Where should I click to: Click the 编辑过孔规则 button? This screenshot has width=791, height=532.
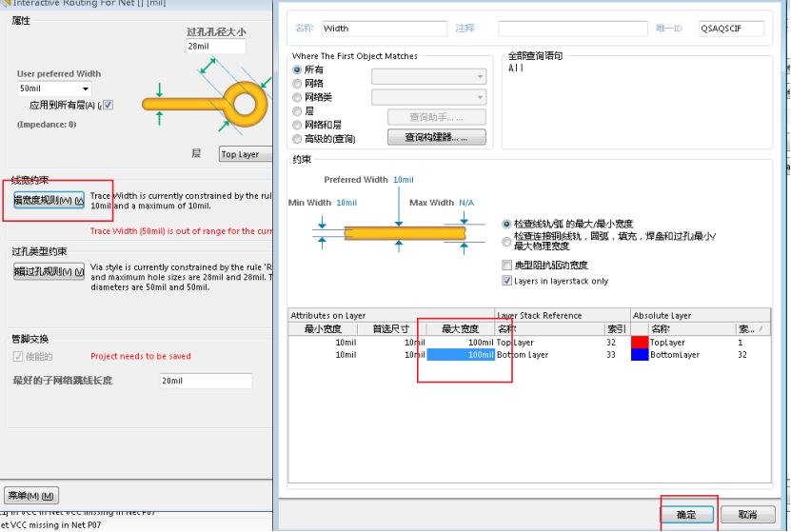(49, 272)
